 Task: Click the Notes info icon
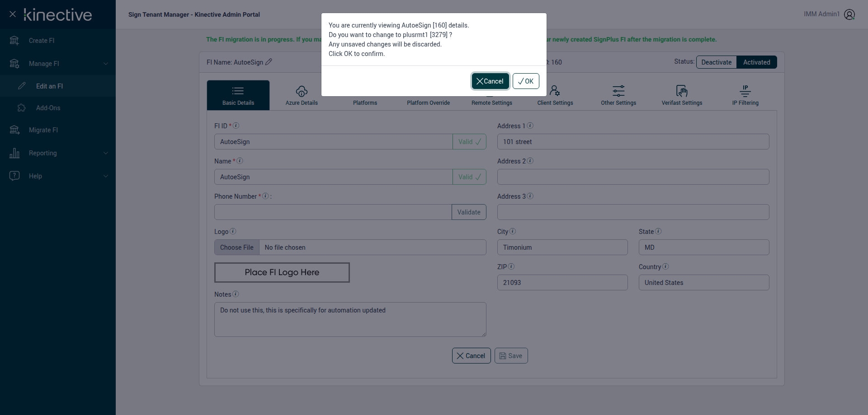click(x=236, y=294)
